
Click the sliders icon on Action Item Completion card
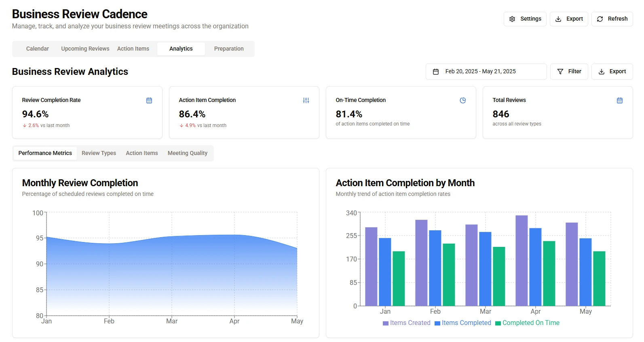306,100
